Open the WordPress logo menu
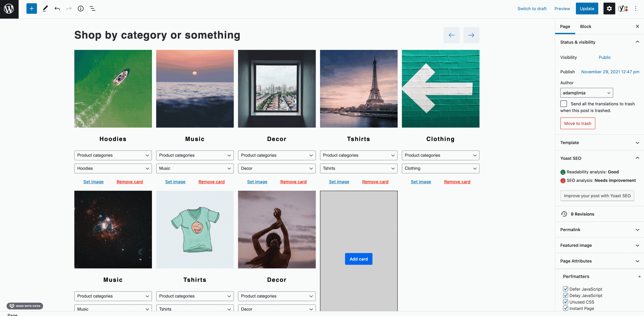Screen dimensions: 644x316 (x=9, y=9)
